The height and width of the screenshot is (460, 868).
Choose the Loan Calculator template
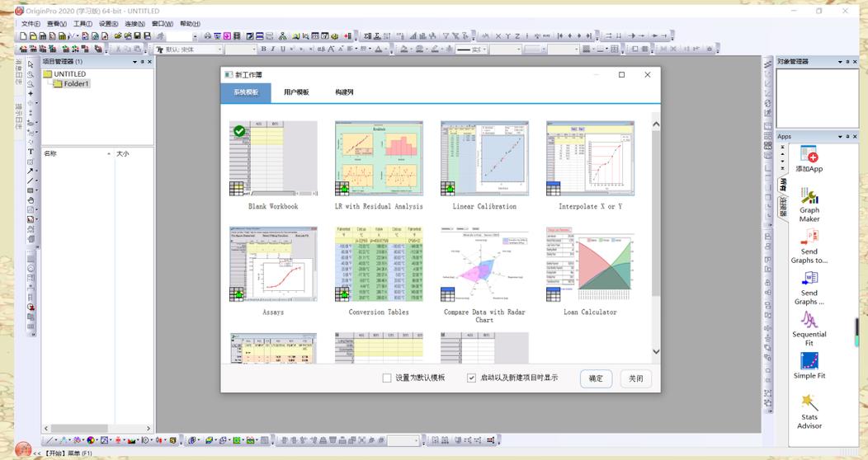590,264
